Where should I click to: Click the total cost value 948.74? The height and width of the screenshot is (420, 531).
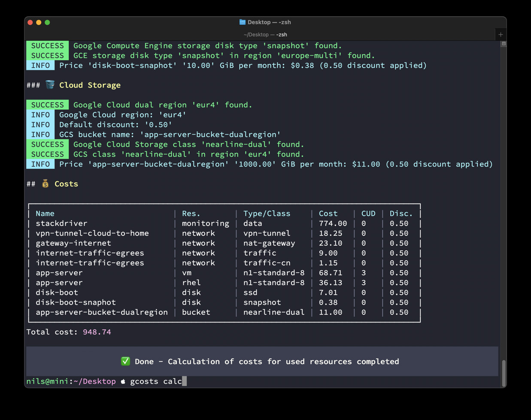click(x=97, y=332)
